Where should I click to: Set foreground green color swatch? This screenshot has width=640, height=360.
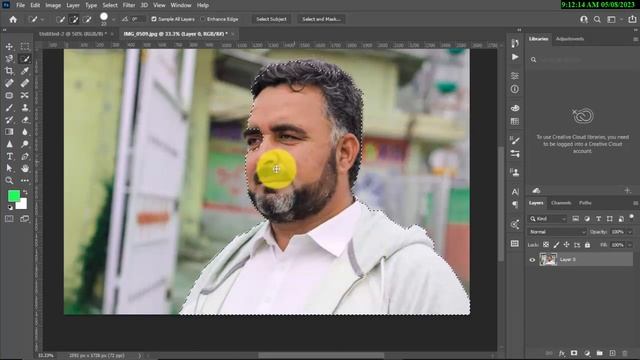coord(13,196)
